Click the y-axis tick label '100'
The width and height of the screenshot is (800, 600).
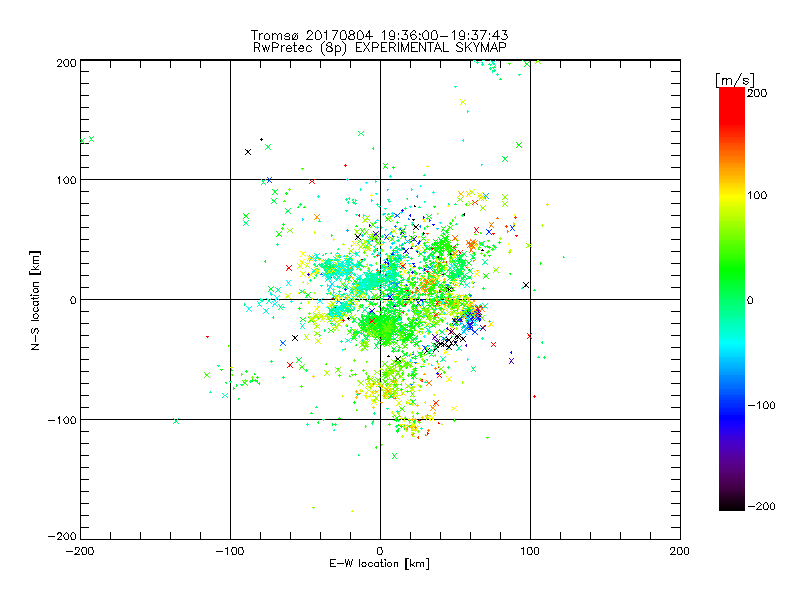66,180
